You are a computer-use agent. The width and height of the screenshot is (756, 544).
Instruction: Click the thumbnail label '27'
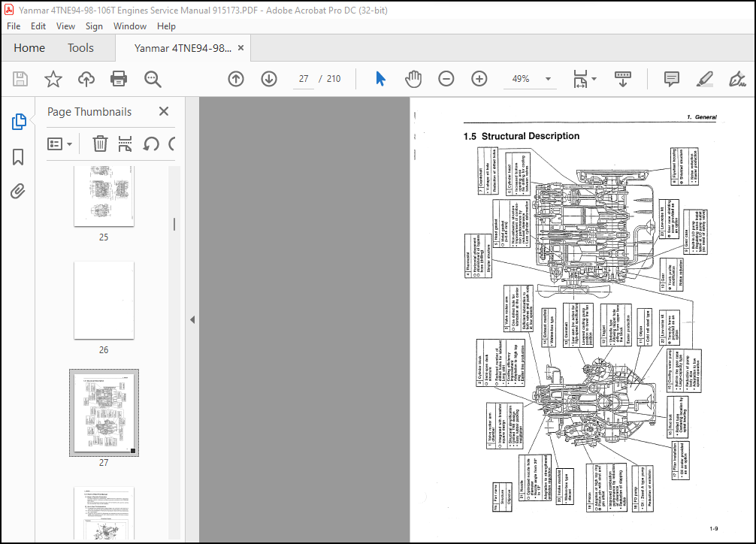(x=104, y=463)
